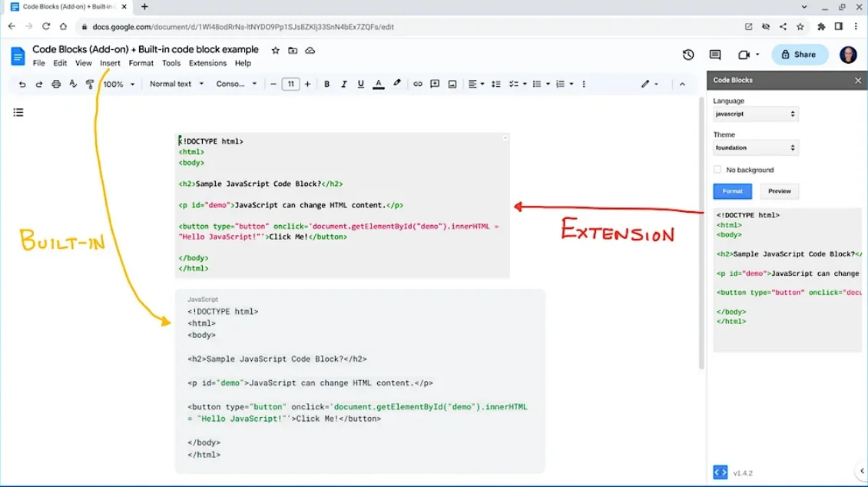Open the Edit menu
This screenshot has height=487, width=868.
pos(60,63)
